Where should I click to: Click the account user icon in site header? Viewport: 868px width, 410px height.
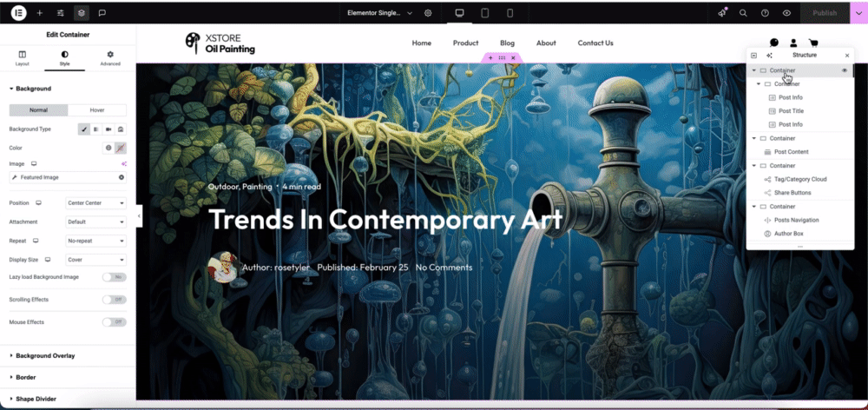[793, 43]
